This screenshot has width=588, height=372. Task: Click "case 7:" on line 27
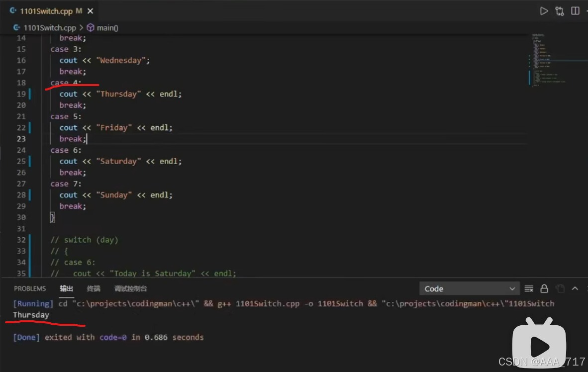pyautogui.click(x=66, y=184)
